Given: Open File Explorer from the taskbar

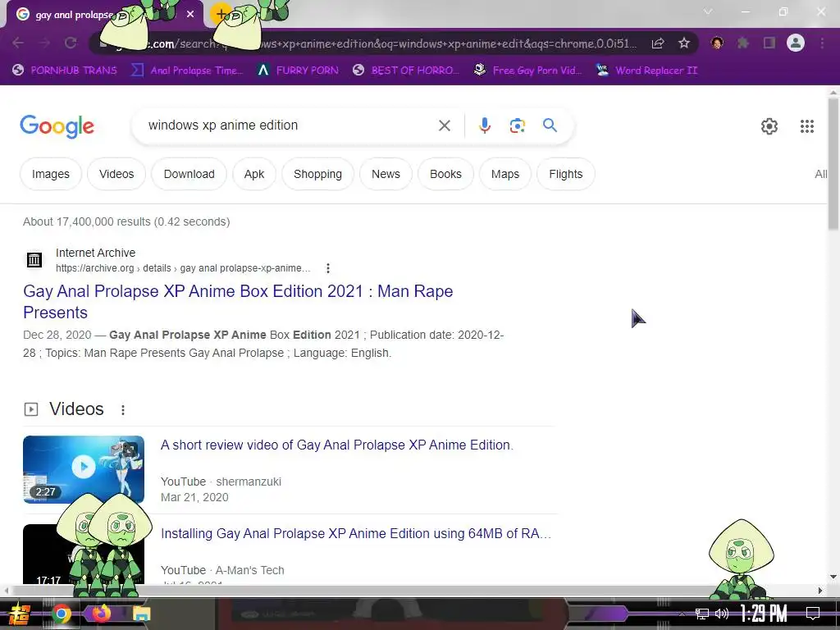Looking at the screenshot, I should (x=141, y=614).
